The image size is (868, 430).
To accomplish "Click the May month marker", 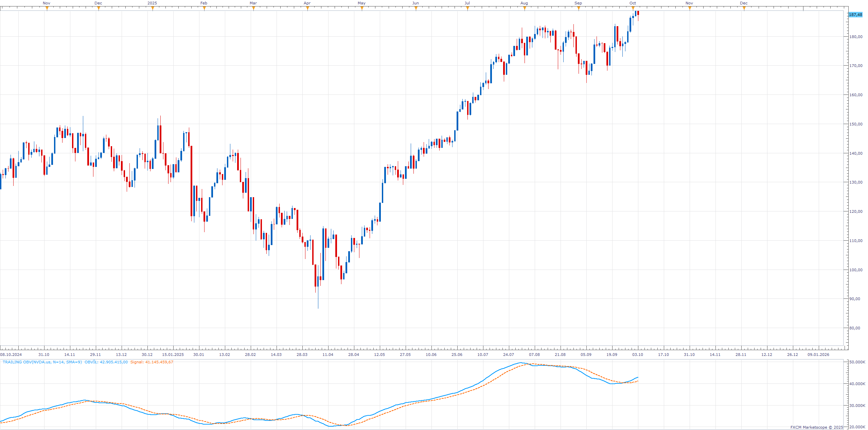I will tap(361, 3).
